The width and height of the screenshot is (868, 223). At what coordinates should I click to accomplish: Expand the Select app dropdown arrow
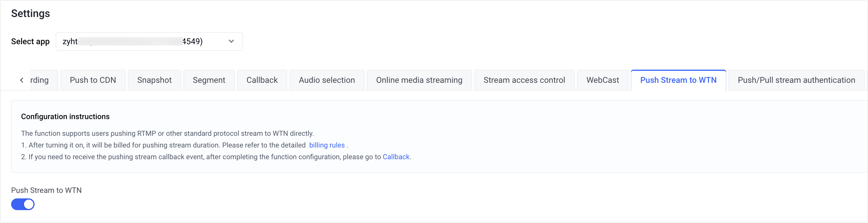tap(231, 42)
